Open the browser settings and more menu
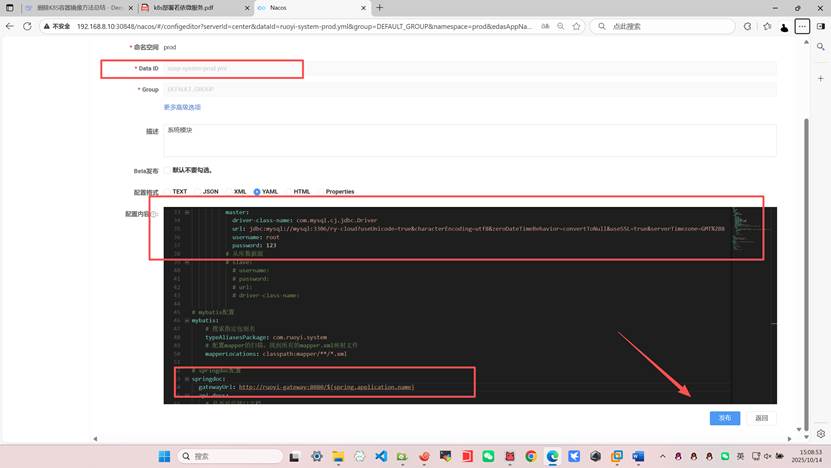Viewport: 831px width, 468px height. [x=802, y=26]
